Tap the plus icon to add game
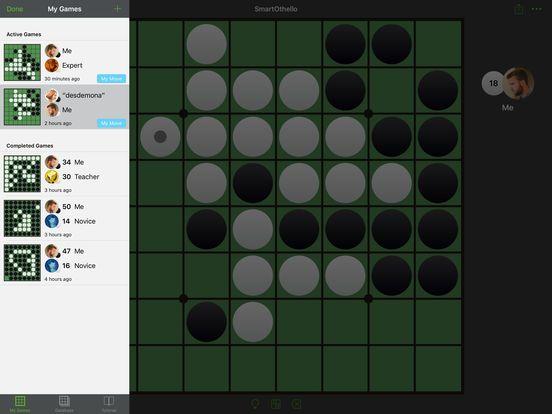 point(118,9)
